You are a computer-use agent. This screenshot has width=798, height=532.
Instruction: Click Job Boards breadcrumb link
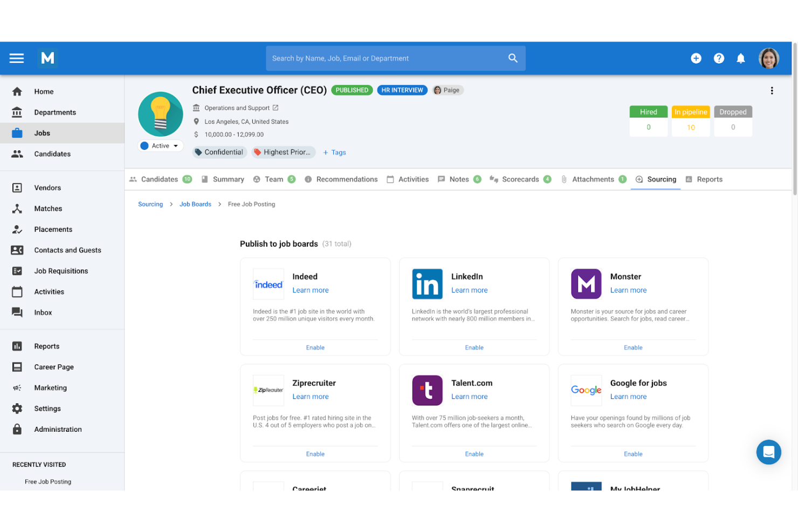point(195,204)
